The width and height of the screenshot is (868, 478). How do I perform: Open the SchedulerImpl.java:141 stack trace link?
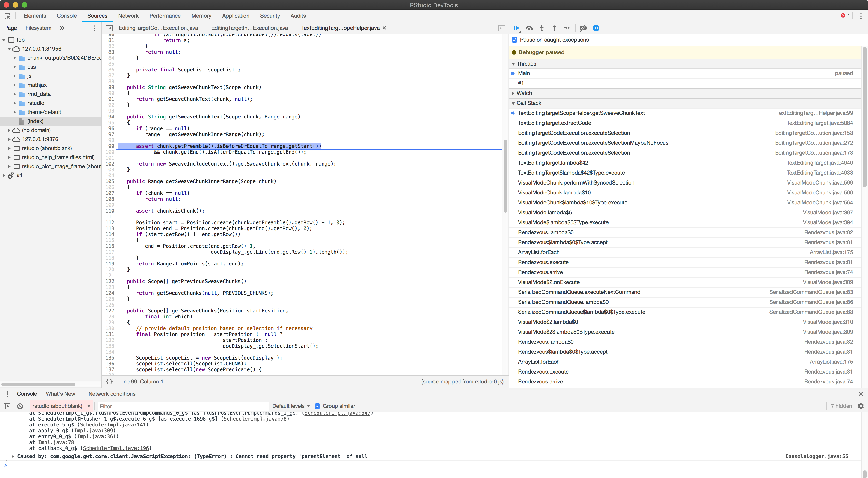[x=113, y=425]
